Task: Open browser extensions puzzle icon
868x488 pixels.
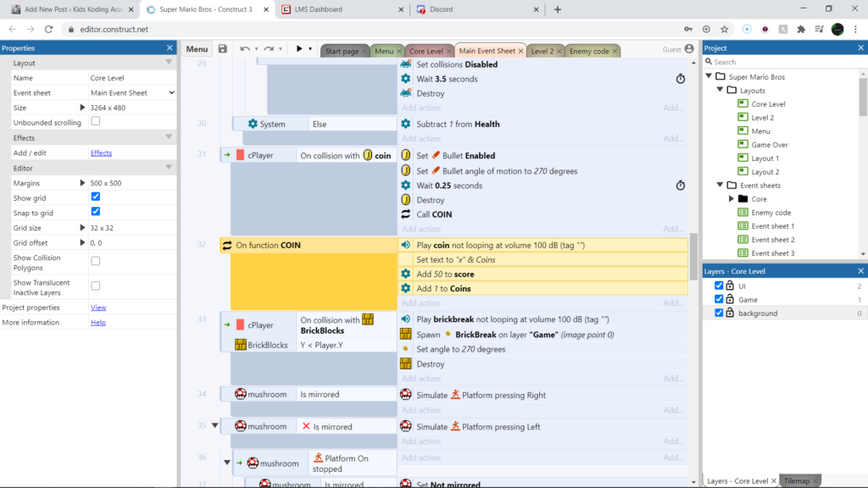Action: tap(801, 30)
